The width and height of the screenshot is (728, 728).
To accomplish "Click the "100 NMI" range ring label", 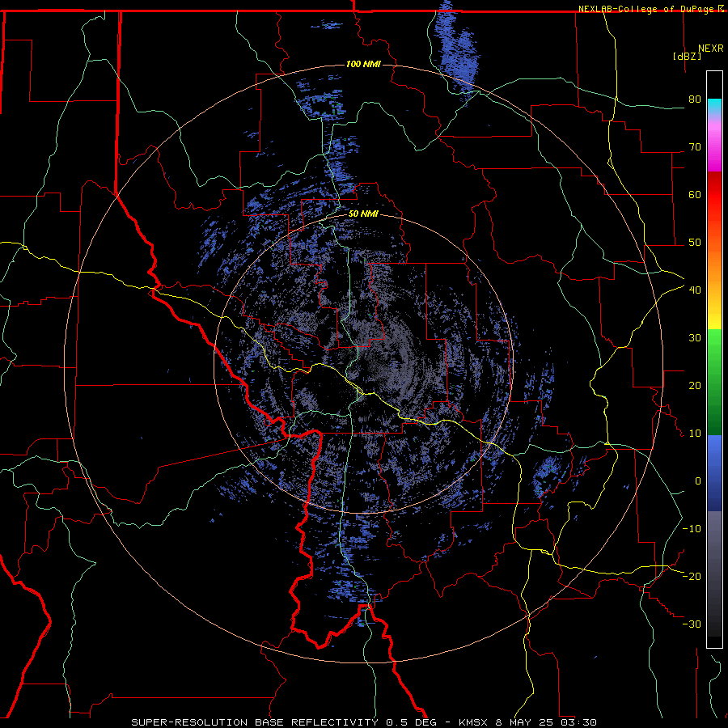I will tap(363, 64).
